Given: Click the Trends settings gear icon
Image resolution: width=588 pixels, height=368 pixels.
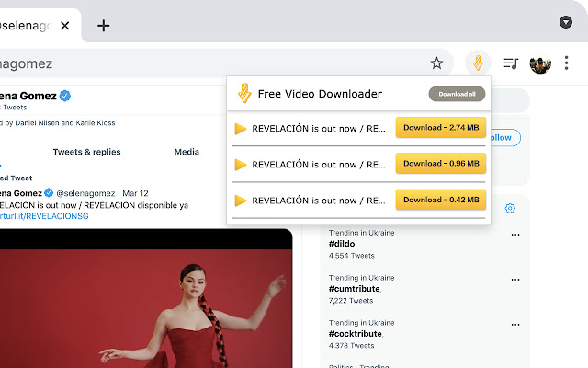Looking at the screenshot, I should (x=510, y=208).
